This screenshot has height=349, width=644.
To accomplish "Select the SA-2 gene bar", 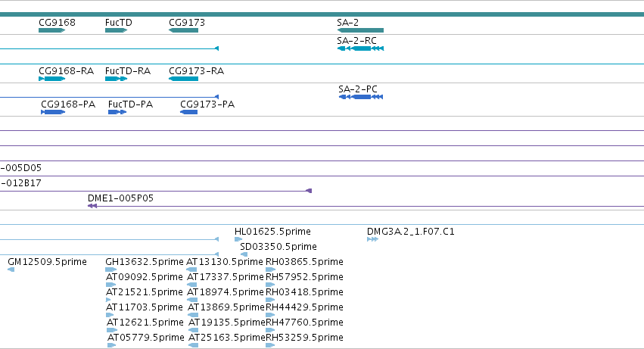I will pos(360,30).
